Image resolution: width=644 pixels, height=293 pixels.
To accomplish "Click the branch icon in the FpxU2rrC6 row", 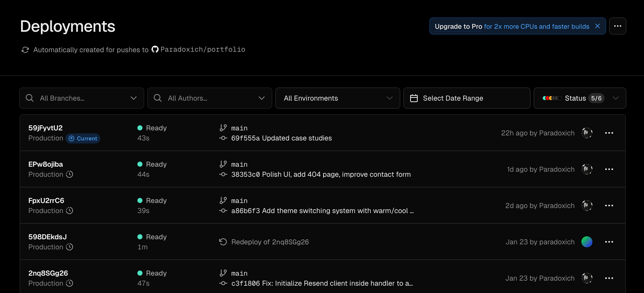I will pos(223,200).
